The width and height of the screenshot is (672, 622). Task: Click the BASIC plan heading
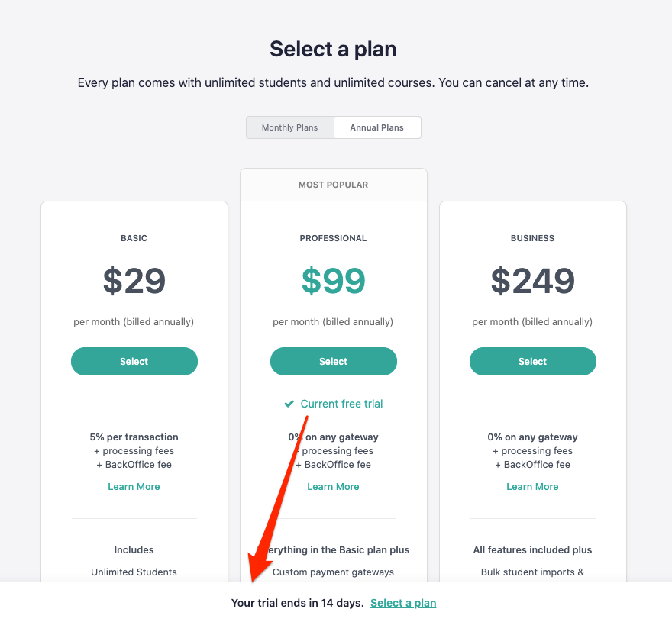[134, 238]
